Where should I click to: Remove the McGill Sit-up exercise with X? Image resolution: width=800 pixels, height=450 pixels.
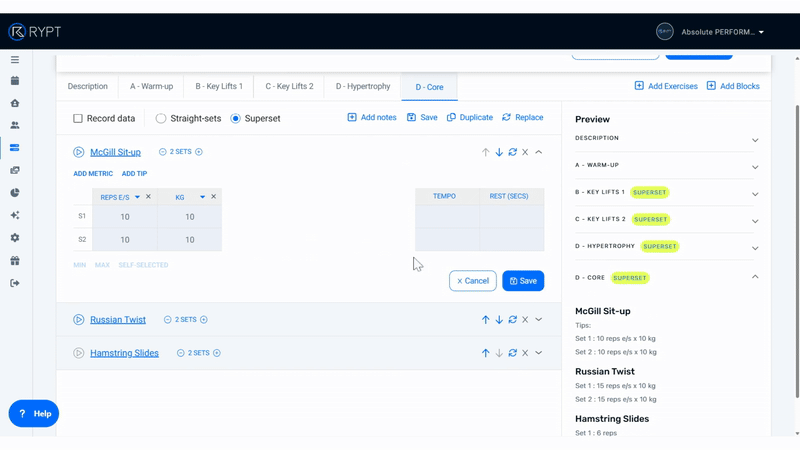pyautogui.click(x=525, y=152)
